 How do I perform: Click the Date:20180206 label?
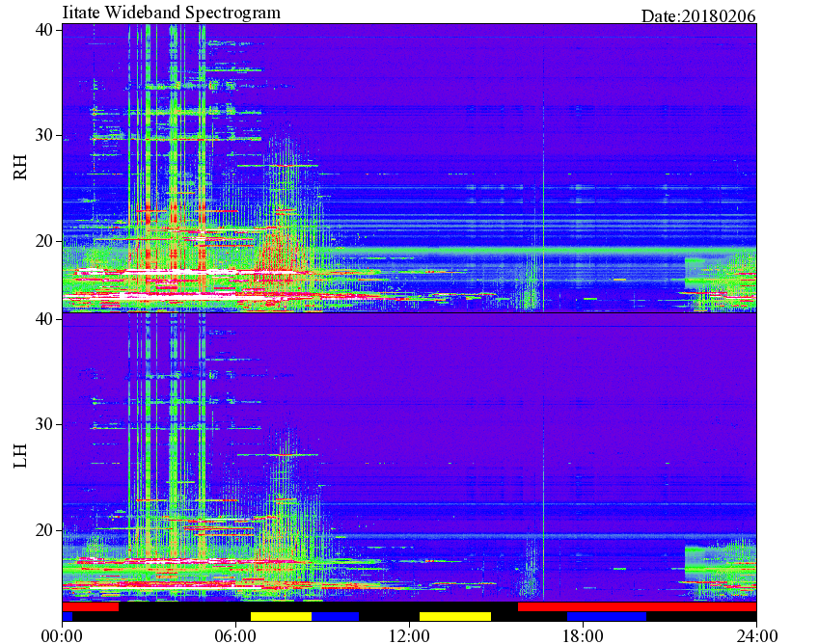point(698,16)
